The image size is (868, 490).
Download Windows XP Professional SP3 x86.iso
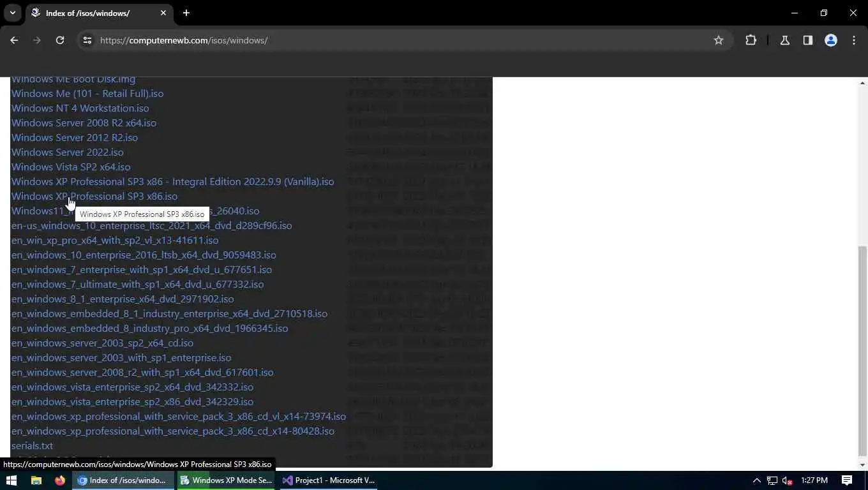pyautogui.click(x=94, y=196)
